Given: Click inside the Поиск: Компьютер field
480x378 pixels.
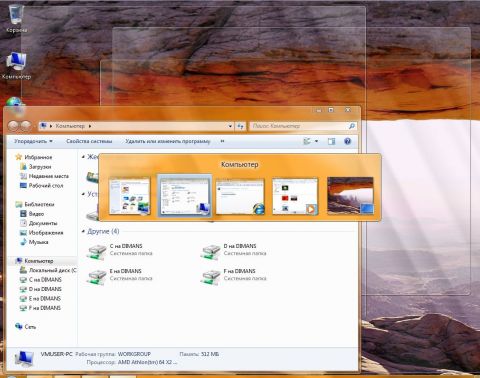Looking at the screenshot, I should (x=298, y=126).
